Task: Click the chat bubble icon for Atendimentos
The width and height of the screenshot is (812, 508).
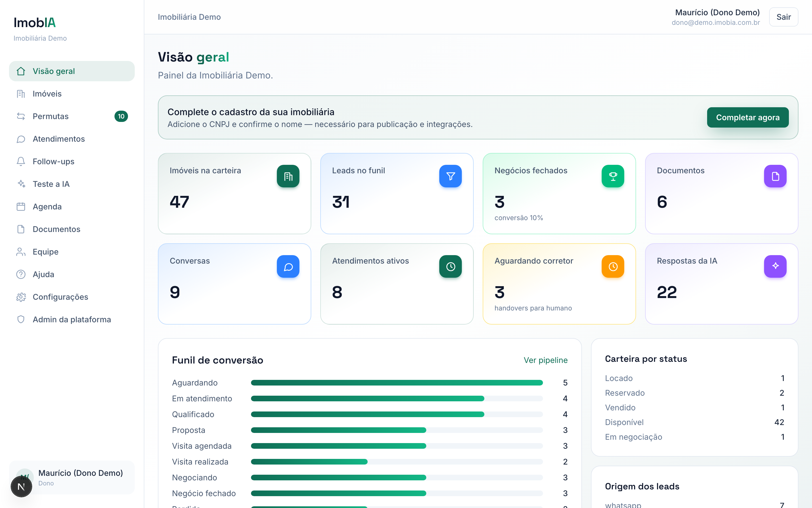Action: pyautogui.click(x=21, y=139)
